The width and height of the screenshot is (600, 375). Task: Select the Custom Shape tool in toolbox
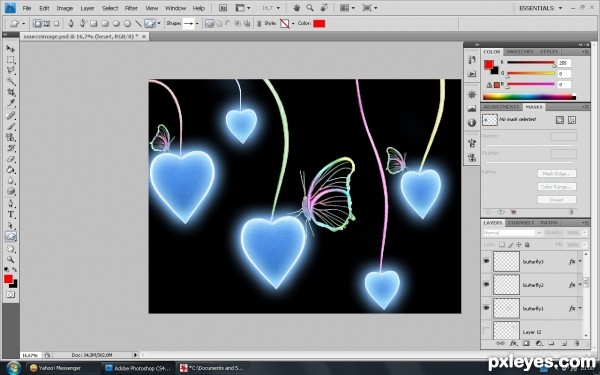10,236
